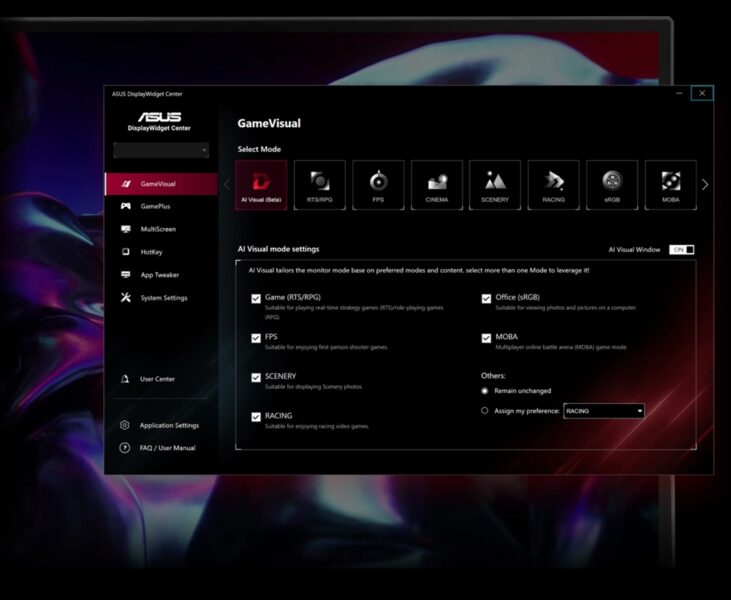Open the GameVisual menu item

pos(161,184)
